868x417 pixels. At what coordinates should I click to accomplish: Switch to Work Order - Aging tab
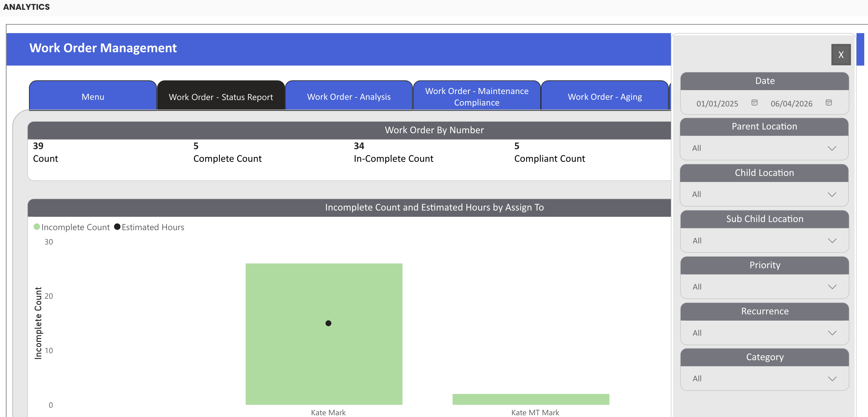click(605, 97)
